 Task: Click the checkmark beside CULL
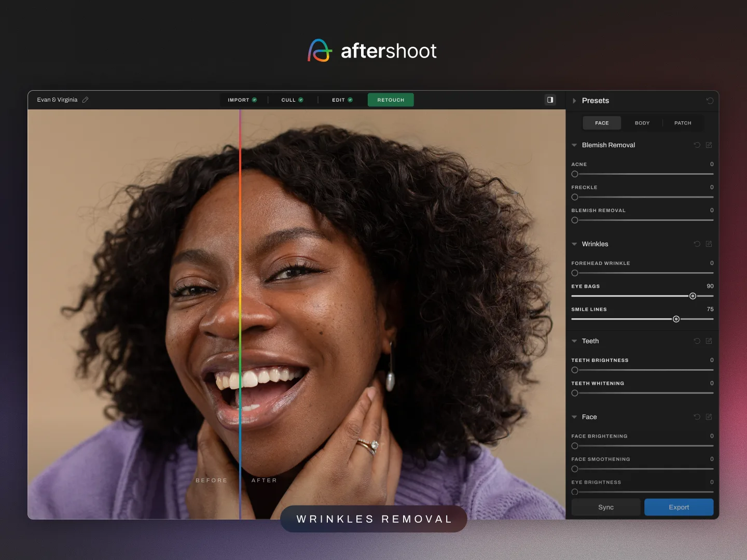300,100
